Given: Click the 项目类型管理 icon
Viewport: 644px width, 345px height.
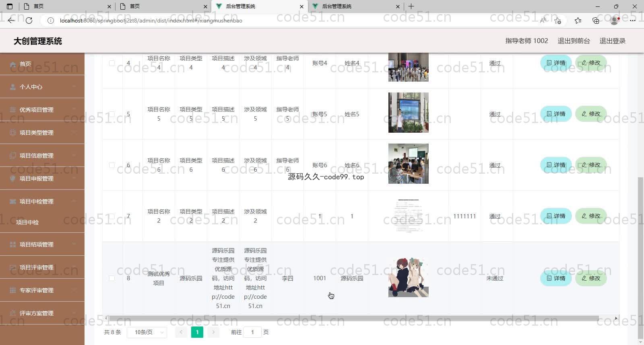Looking at the screenshot, I should [13, 133].
